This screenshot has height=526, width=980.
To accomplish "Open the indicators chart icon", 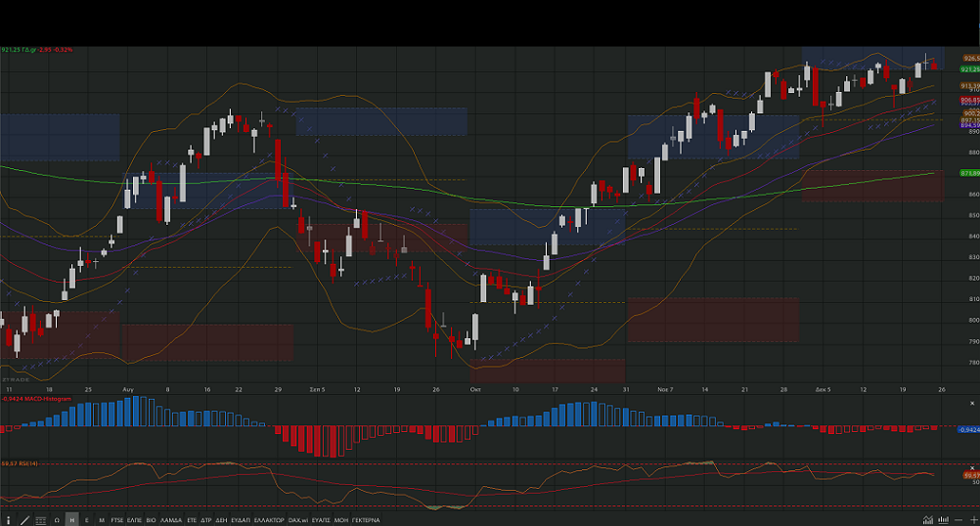I will pos(928,520).
